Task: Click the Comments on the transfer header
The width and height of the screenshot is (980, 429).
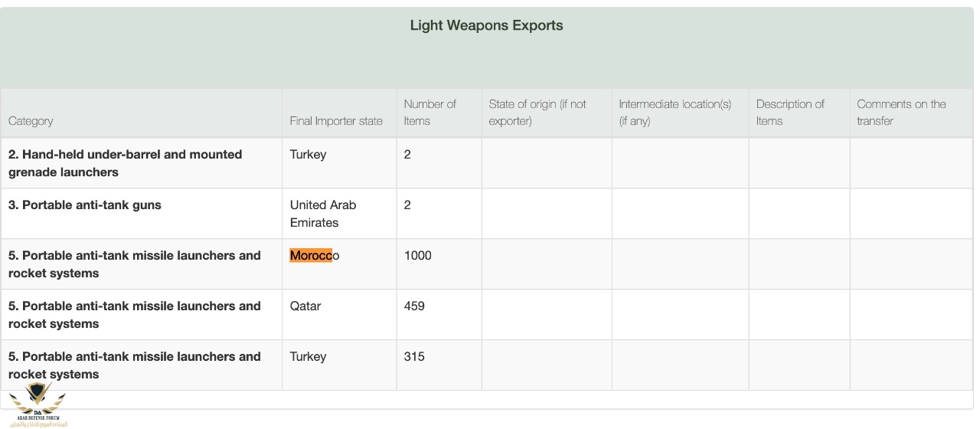Action: 901,113
